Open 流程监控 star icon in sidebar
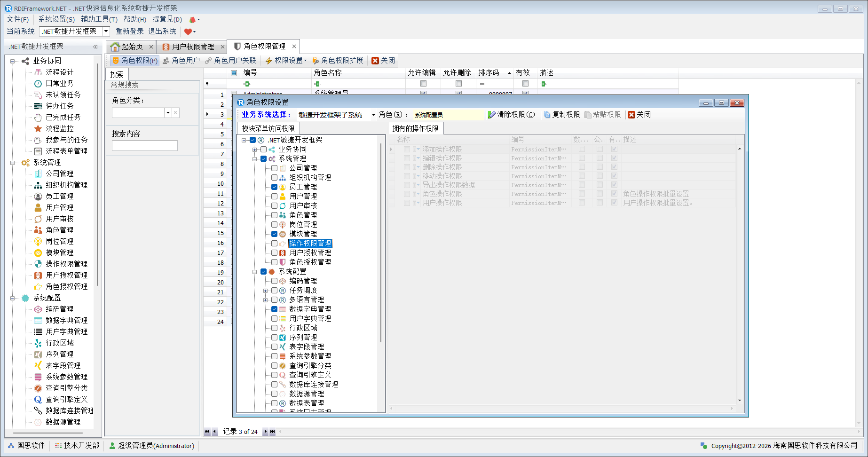Image resolution: width=868 pixels, height=457 pixels. (x=38, y=128)
